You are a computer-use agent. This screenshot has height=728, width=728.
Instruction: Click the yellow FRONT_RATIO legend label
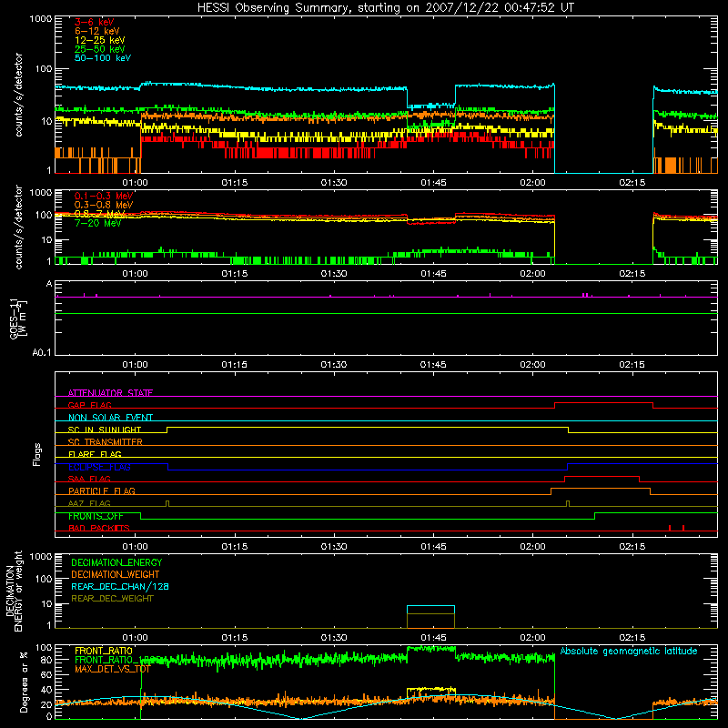point(104,651)
